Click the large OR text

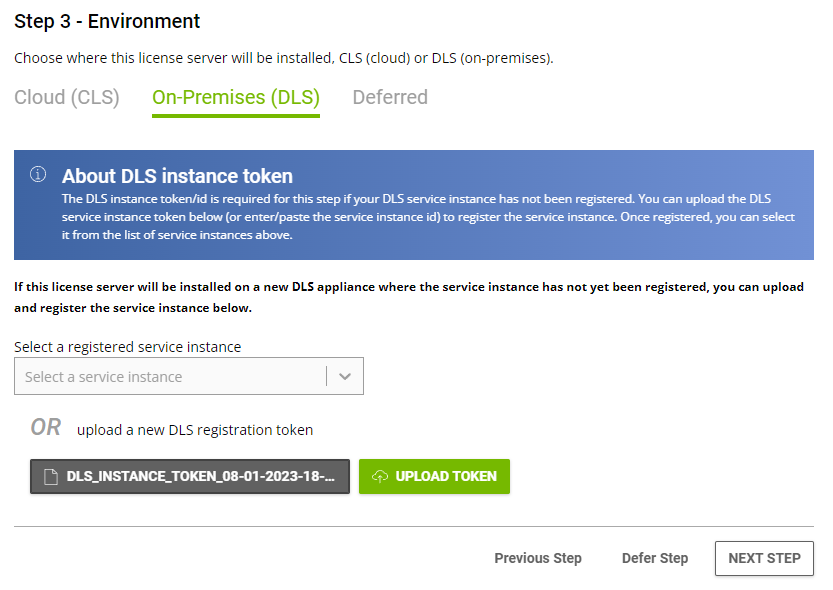coord(46,428)
